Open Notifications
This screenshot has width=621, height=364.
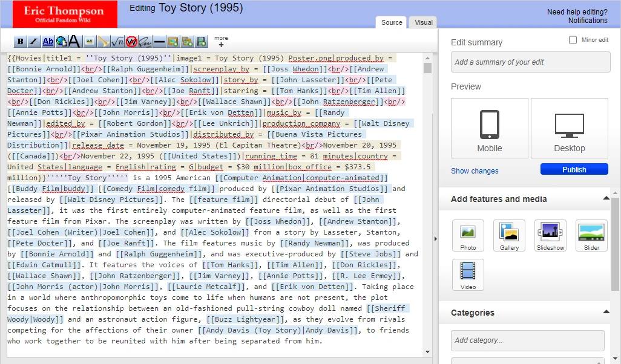tap(588, 21)
